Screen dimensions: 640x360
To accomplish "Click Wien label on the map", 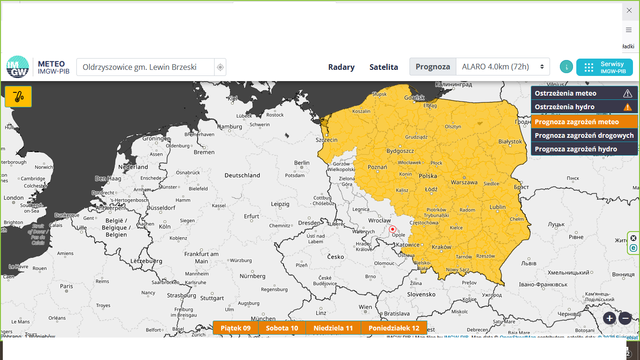I will click(365, 307).
